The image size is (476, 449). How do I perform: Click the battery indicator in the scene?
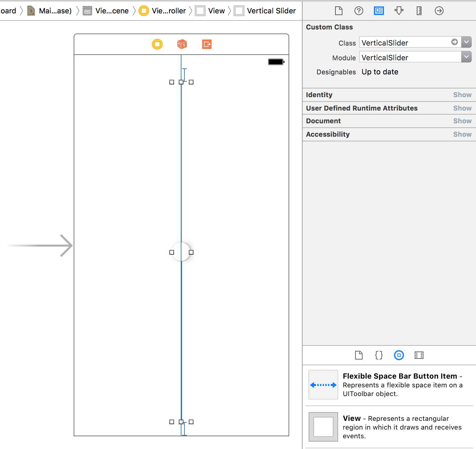click(x=276, y=62)
